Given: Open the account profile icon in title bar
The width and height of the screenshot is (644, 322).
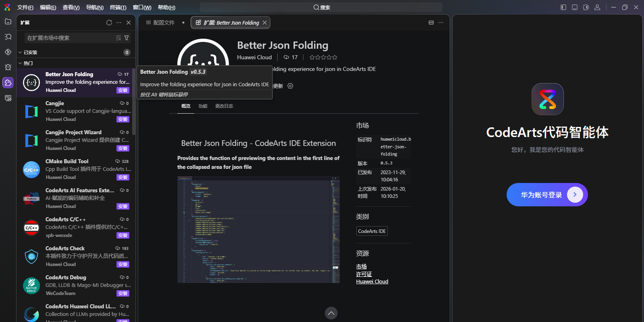Looking at the screenshot, I should [x=597, y=7].
